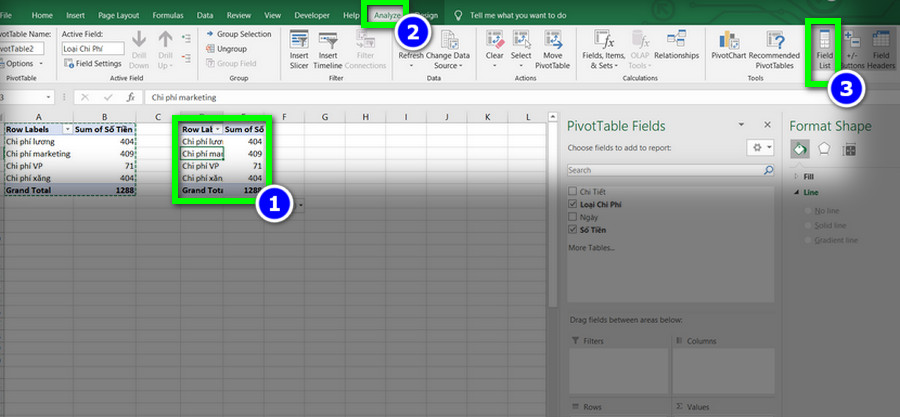Open the Page Layout tab
This screenshot has height=417, width=900.
119,15
